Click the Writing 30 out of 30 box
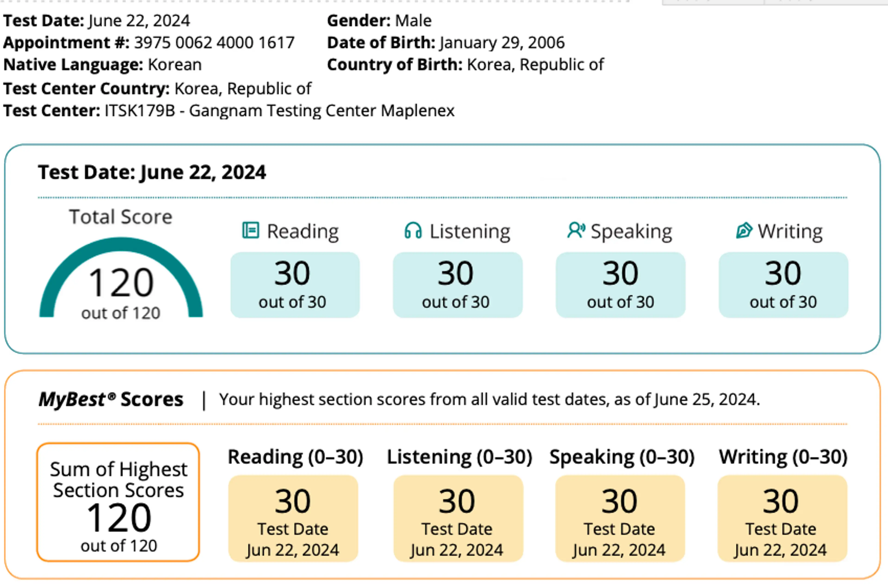The height and width of the screenshot is (588, 888). tap(783, 285)
